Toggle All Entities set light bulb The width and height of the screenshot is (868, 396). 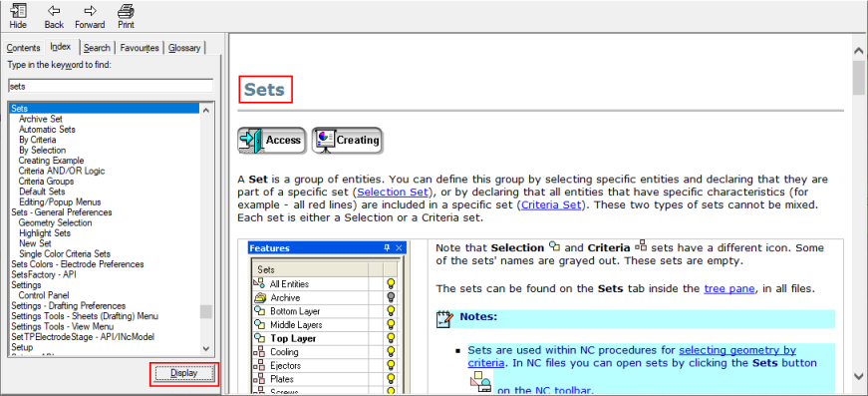coord(392,284)
